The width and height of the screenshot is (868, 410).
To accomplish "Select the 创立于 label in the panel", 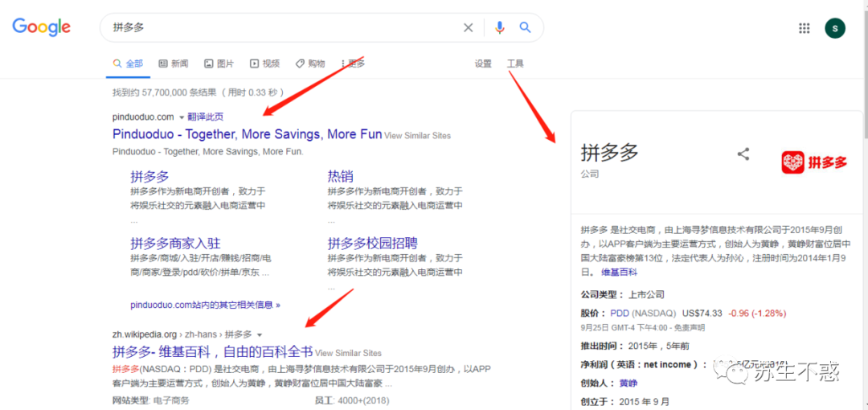I will coord(598,402).
